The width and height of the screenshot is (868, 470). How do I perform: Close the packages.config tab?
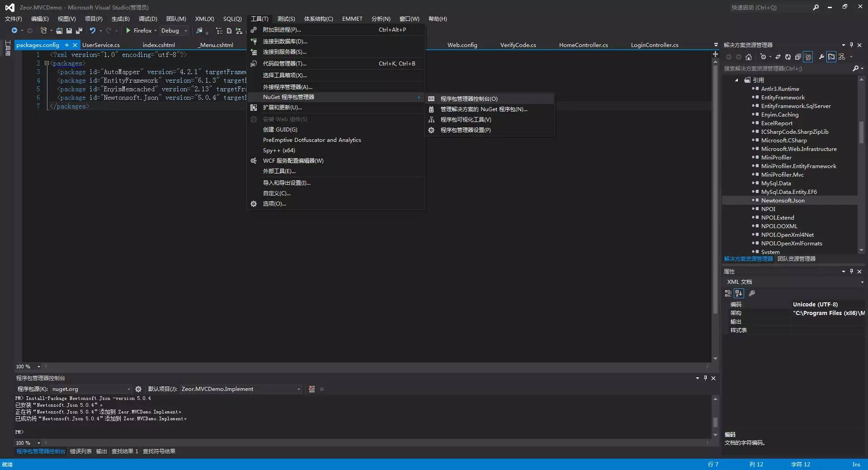(75, 45)
